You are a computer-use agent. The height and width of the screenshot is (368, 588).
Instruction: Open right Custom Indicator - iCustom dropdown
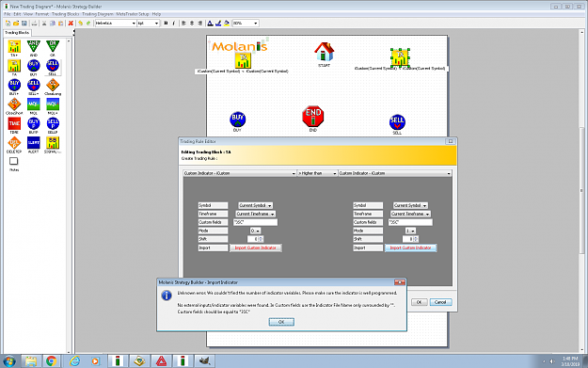[394, 173]
